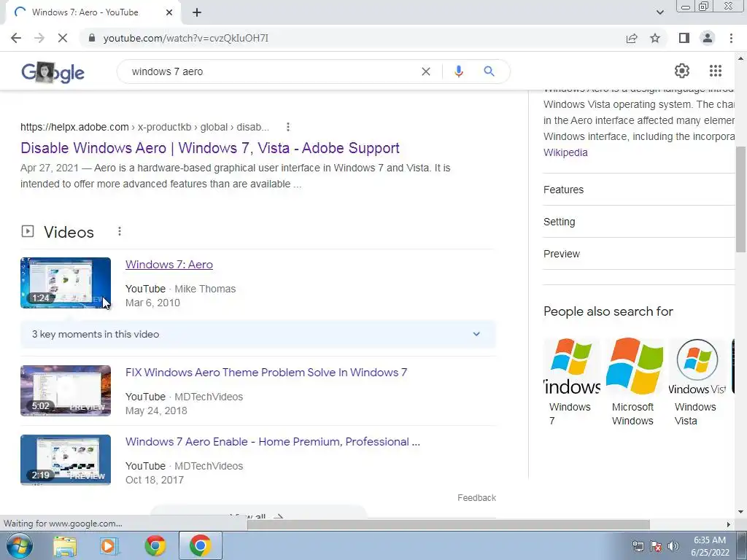Switch to the first Chrome taskbar icon
This screenshot has width=747, height=560.
click(155, 545)
